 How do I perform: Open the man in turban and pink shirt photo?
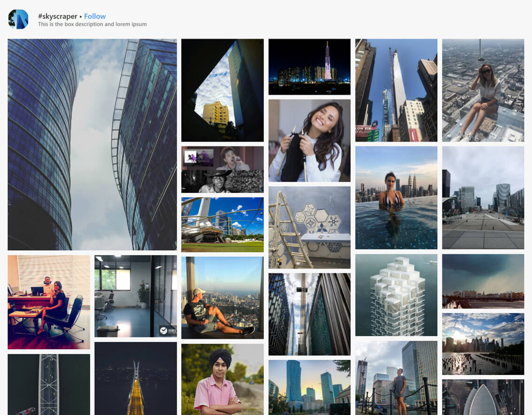point(222,379)
